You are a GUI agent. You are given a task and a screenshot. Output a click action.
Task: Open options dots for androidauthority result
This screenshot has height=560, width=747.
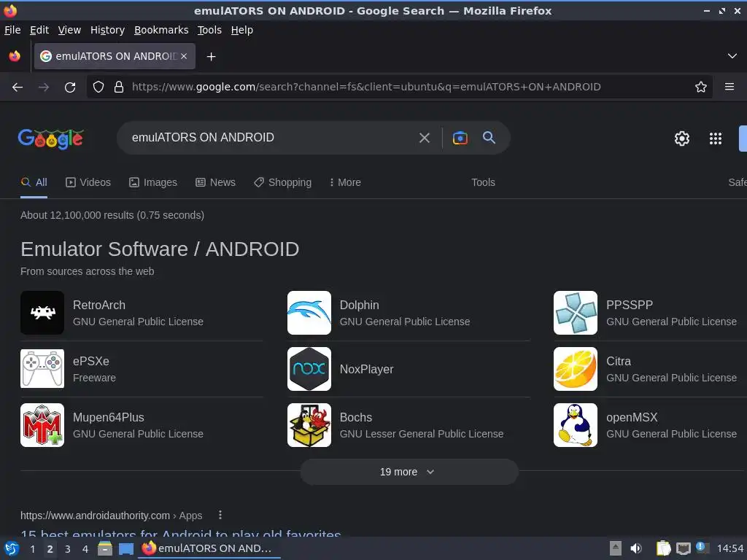pyautogui.click(x=220, y=516)
